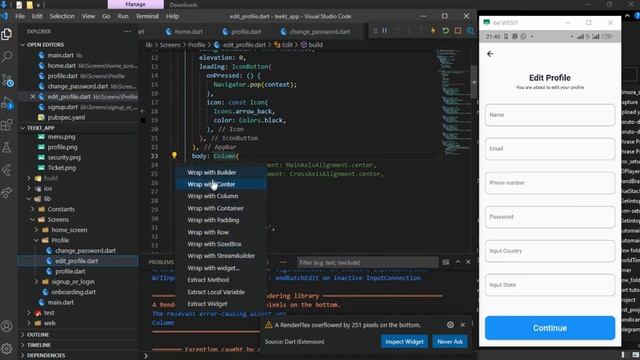640x360 pixels.
Task: Click the Name field in emulator
Action: click(550, 115)
